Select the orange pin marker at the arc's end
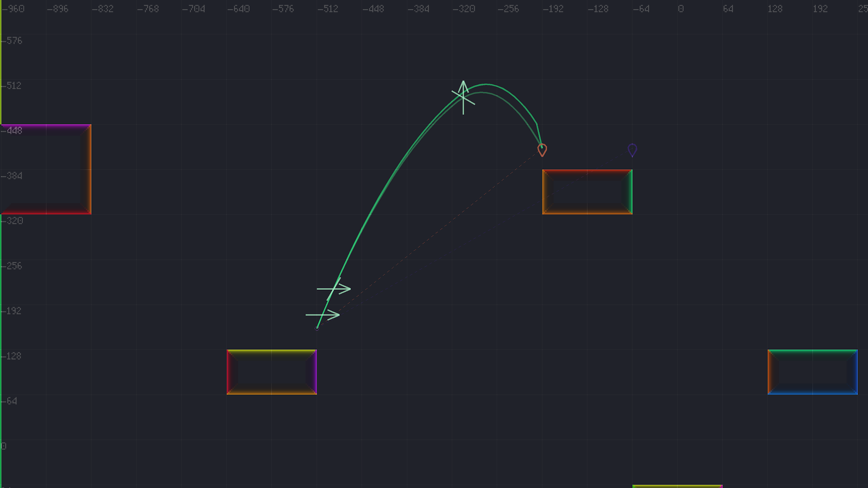The height and width of the screenshot is (488, 868). click(542, 149)
